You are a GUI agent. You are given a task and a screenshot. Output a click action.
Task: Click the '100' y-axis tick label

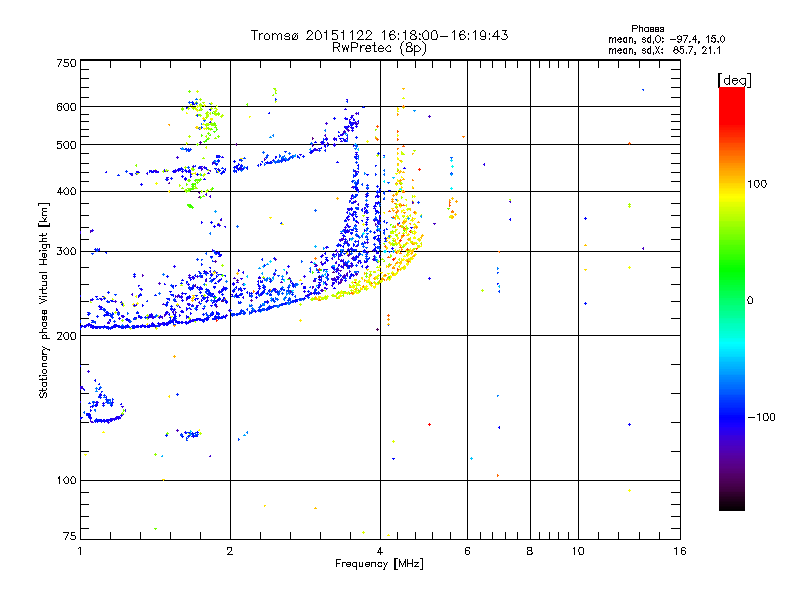67,481
